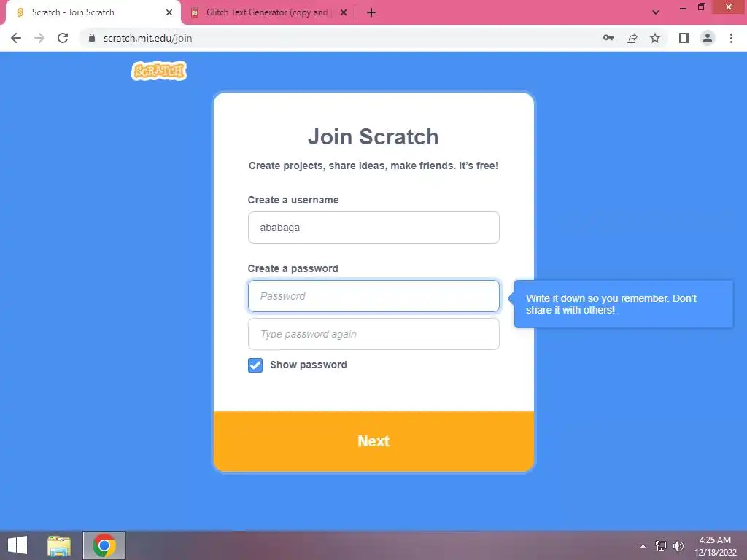Open the Chrome profile menu
Viewport: 747px width, 560px height.
(708, 38)
